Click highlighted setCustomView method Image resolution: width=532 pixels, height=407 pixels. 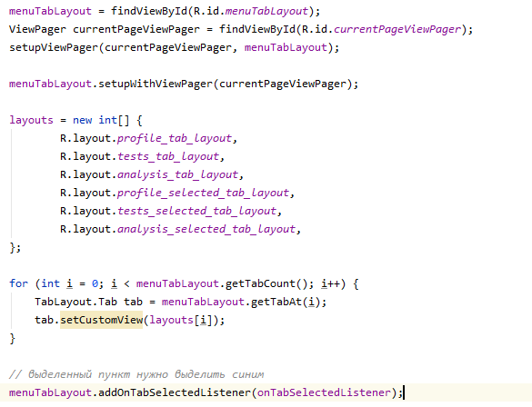tap(102, 320)
